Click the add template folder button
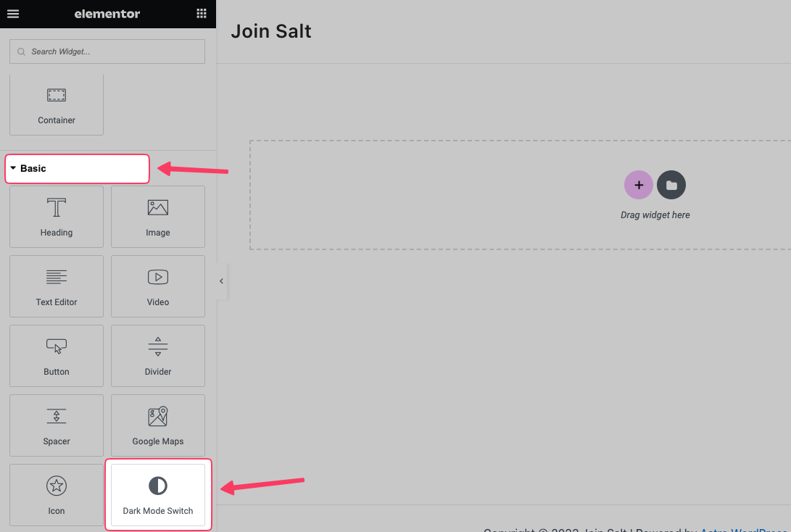This screenshot has width=791, height=532. pyautogui.click(x=671, y=185)
